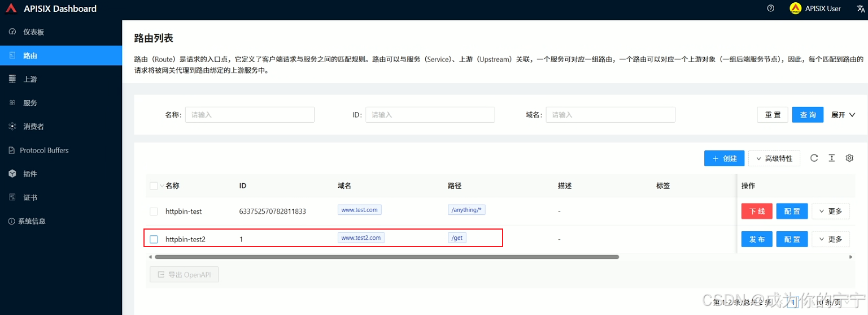Screen dimensions: 868x315
Task: Click the 路径 column header
Action: [455, 185]
